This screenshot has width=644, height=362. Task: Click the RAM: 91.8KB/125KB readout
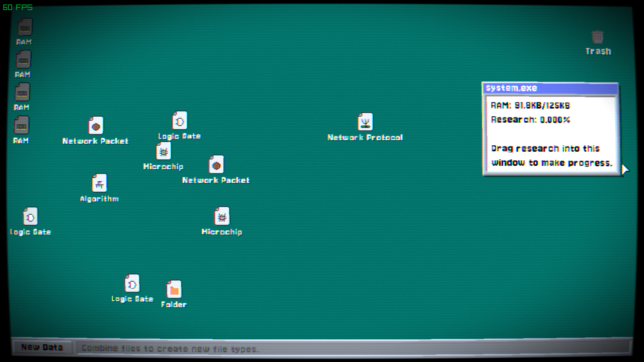tap(530, 105)
